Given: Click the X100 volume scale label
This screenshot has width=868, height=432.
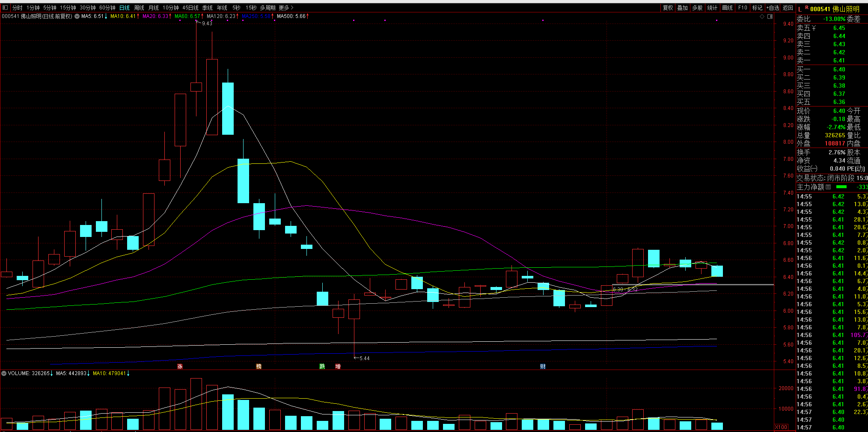Looking at the screenshot, I should 781,427.
